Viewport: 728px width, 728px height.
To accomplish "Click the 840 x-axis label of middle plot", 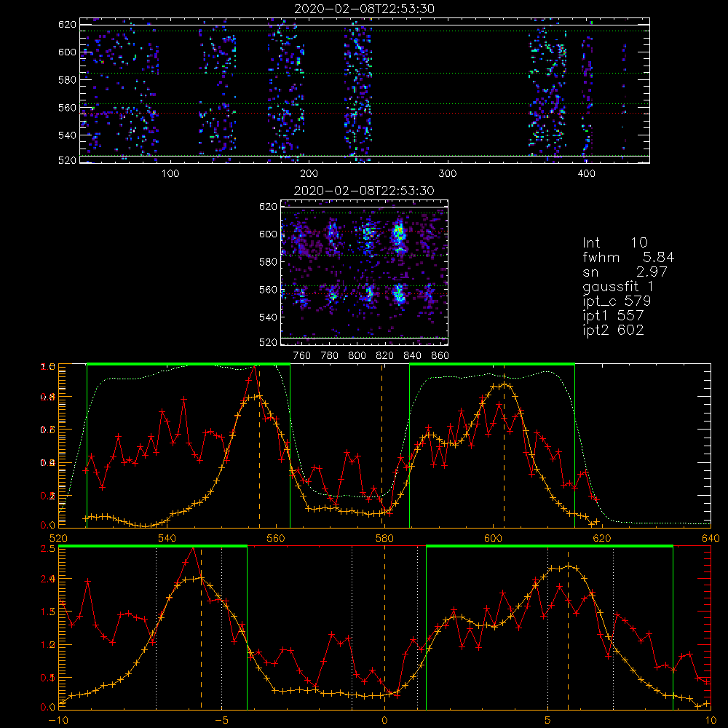I will click(x=412, y=356).
